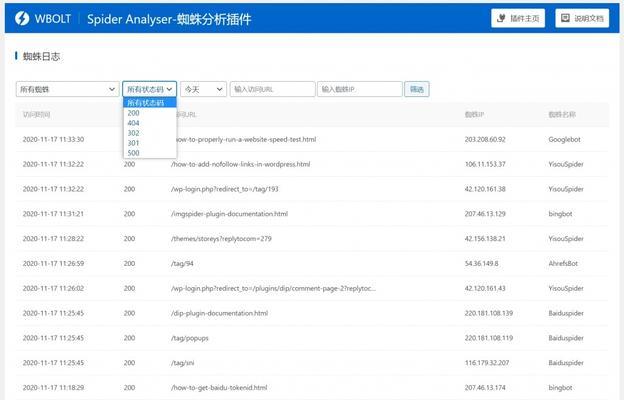This screenshot has height=400, width=624.
Task: Click IP 220.181.108.119
Action: pos(488,338)
